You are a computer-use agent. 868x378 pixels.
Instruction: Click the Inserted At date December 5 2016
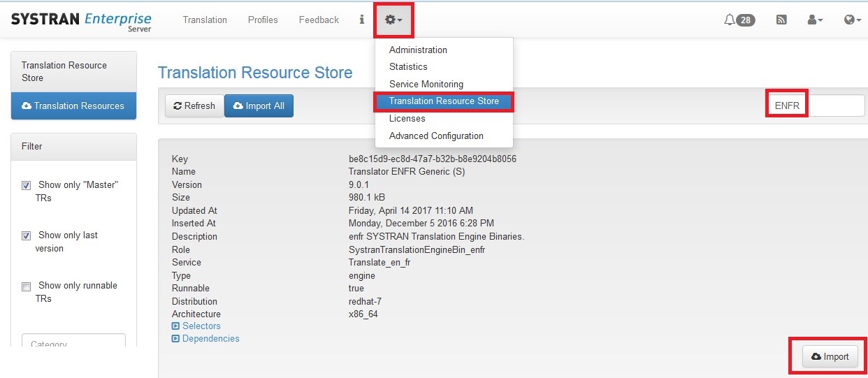coord(421,223)
